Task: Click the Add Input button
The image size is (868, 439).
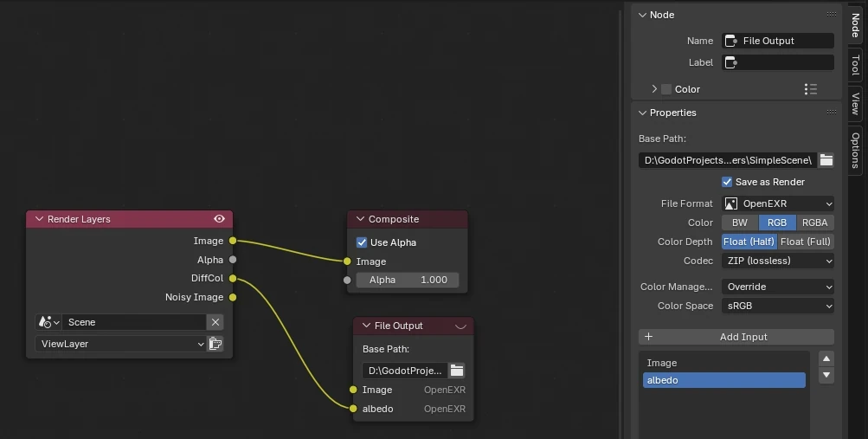Action: pos(736,337)
